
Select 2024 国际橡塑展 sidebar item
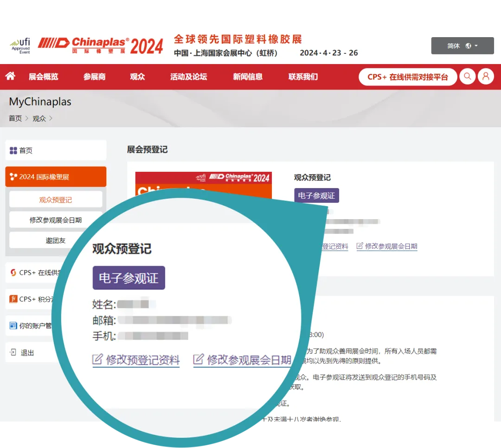pyautogui.click(x=56, y=176)
